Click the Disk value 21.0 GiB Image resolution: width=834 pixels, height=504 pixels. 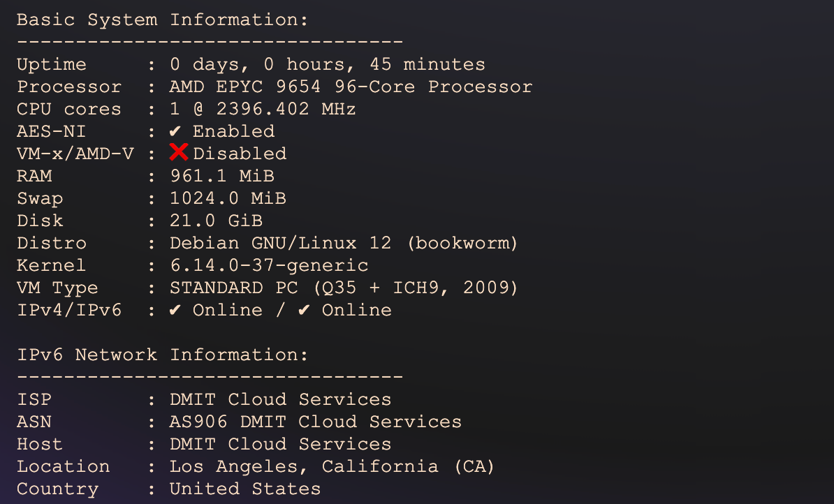click(x=216, y=221)
